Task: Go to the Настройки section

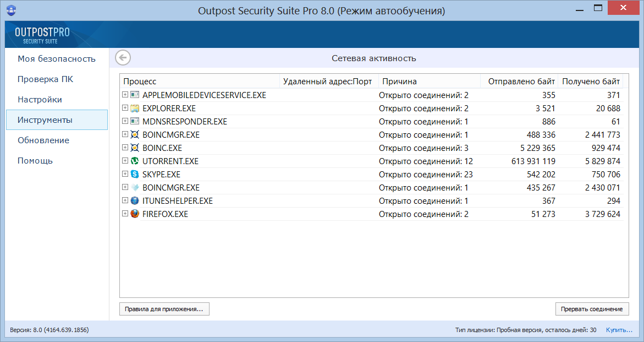Action: [40, 100]
